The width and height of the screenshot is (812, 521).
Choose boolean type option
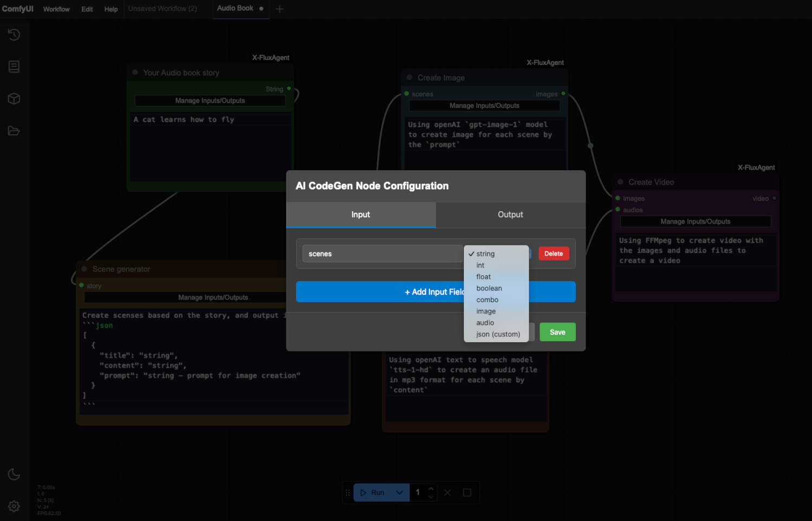point(489,288)
